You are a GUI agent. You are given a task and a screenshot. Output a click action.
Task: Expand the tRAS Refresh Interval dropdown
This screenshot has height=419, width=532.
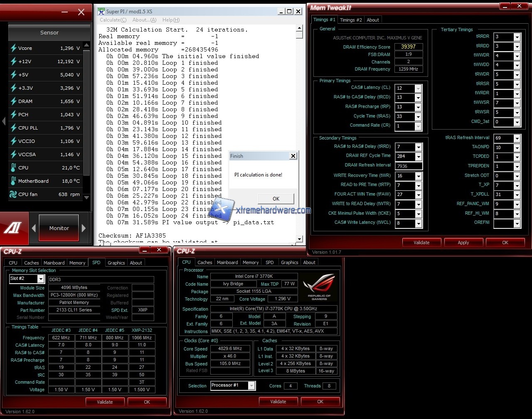tap(517, 138)
